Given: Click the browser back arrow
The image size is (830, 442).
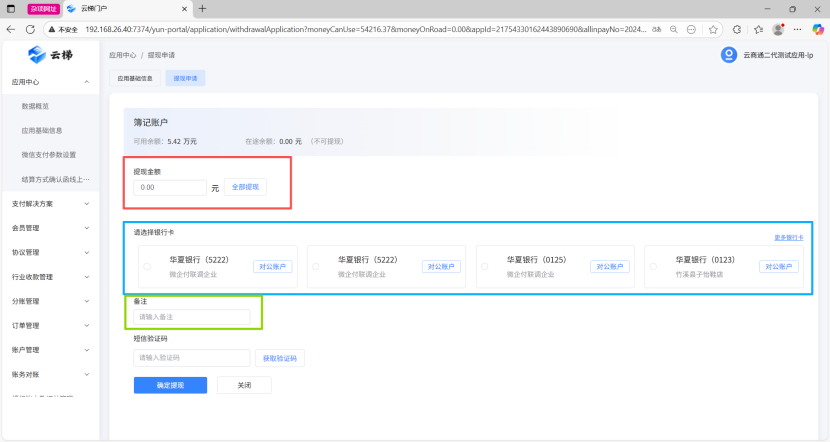Looking at the screenshot, I should click(x=12, y=29).
